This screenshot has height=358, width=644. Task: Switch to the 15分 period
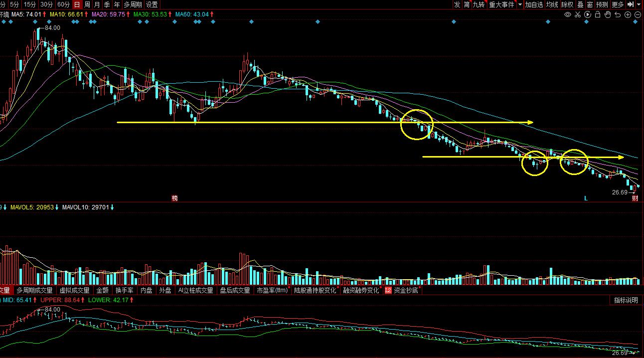(30, 4)
